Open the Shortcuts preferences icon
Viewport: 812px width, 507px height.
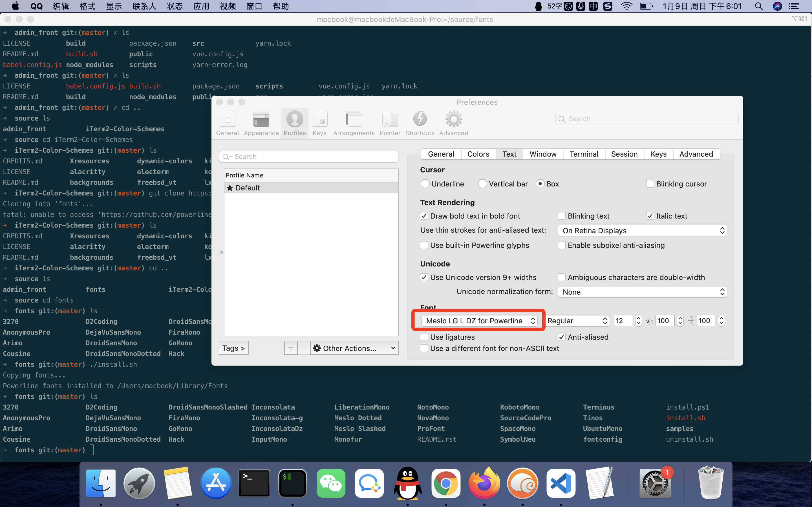coord(420,120)
